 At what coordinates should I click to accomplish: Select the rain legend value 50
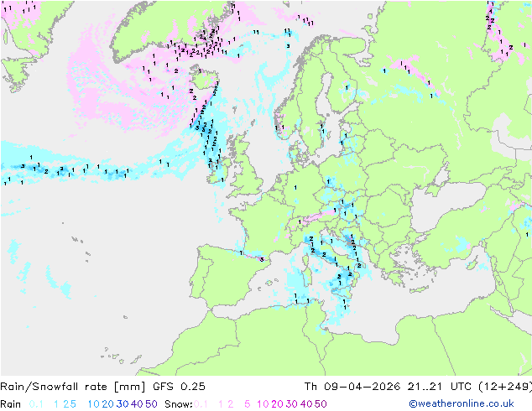[x=151, y=404]
